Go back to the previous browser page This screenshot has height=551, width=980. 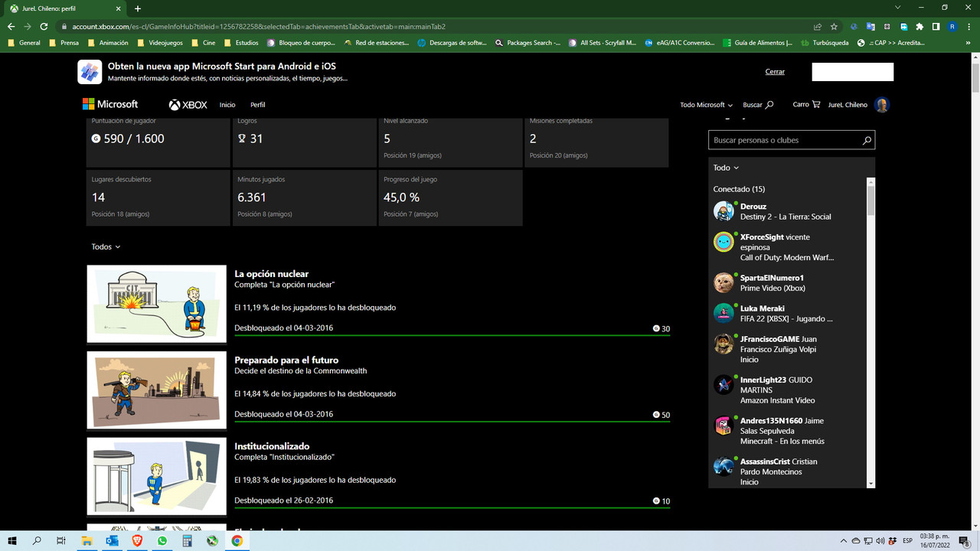[11, 26]
